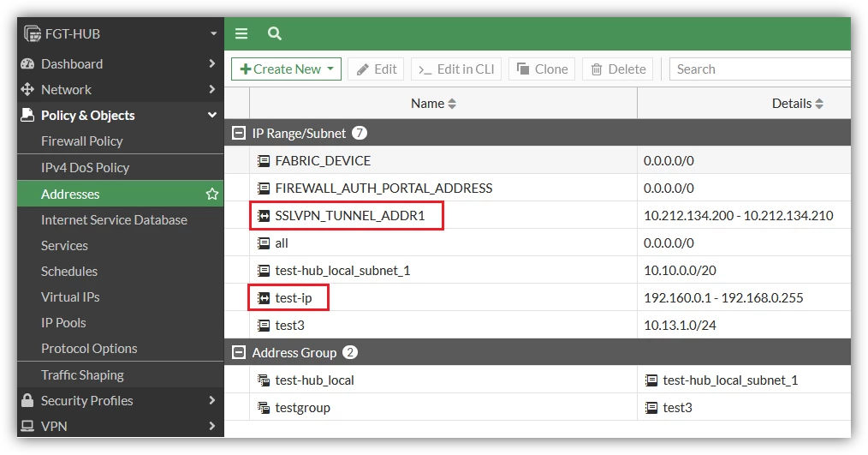Image resolution: width=868 pixels, height=455 pixels.
Task: Click test-hub_local_subnet_1 icon in Details column
Action: coord(651,380)
